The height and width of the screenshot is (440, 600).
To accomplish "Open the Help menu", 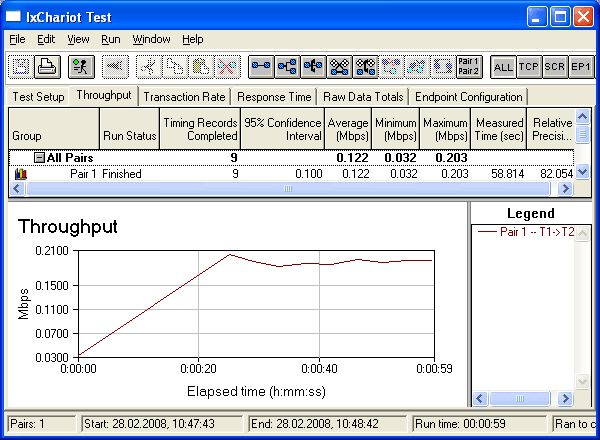I will 193,39.
